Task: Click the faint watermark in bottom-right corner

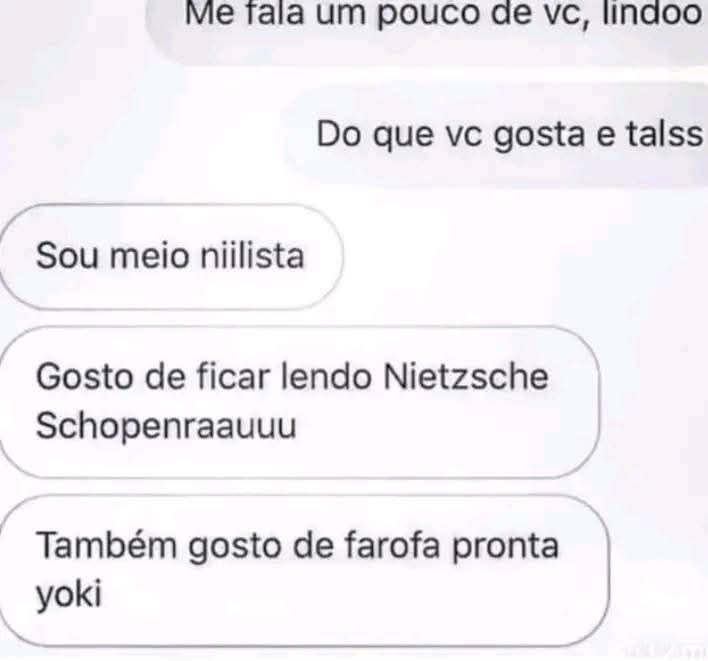Action: [x=664, y=649]
